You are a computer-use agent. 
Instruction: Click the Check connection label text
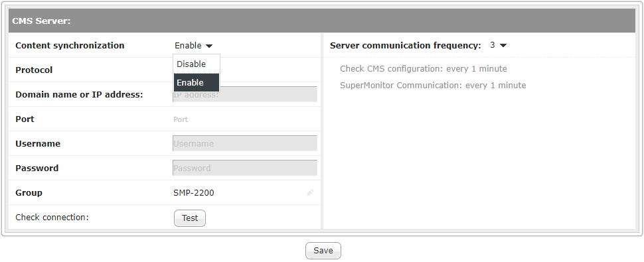[x=52, y=218]
